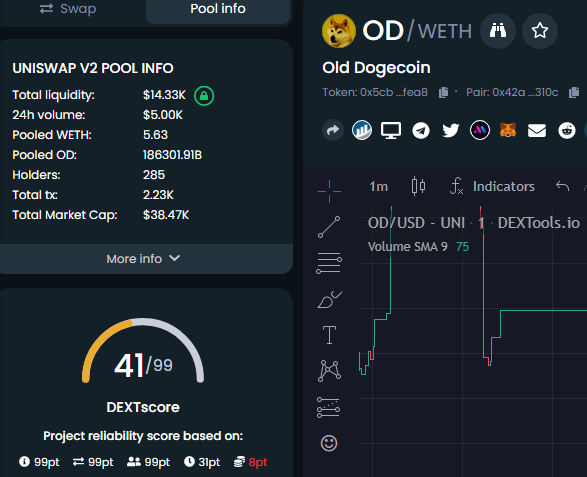Copy the token address 0x5cb...fea8
The width and height of the screenshot is (587, 477).
click(x=443, y=92)
